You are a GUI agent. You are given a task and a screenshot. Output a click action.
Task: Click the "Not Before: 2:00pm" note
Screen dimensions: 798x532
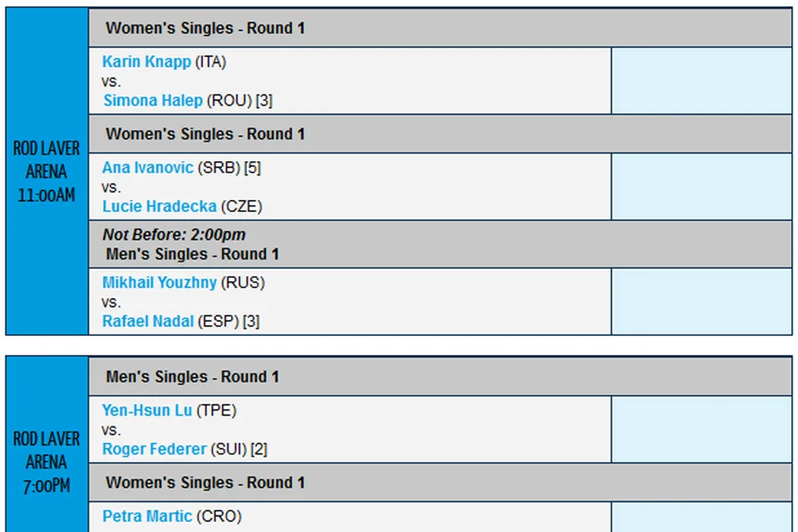174,235
